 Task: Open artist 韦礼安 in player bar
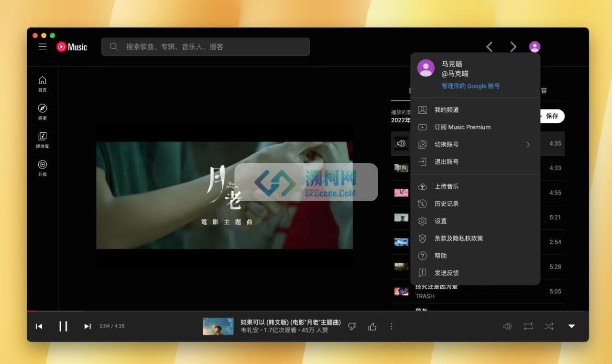click(250, 330)
